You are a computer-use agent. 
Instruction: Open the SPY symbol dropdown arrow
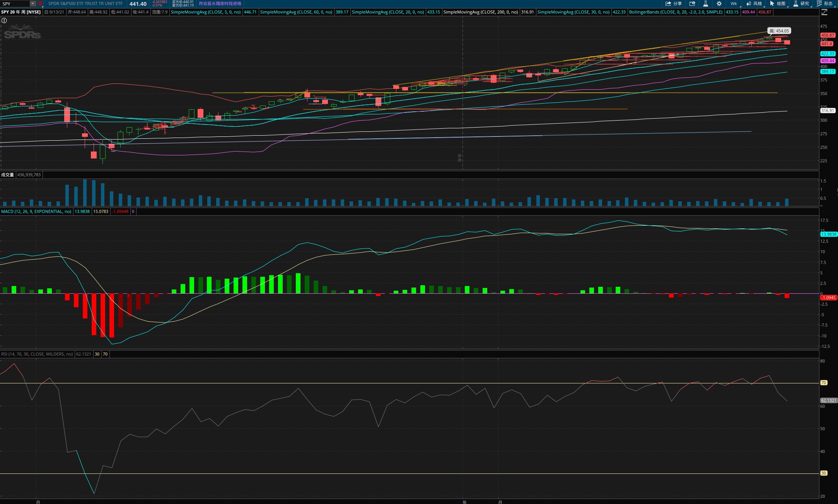[x=33, y=3]
